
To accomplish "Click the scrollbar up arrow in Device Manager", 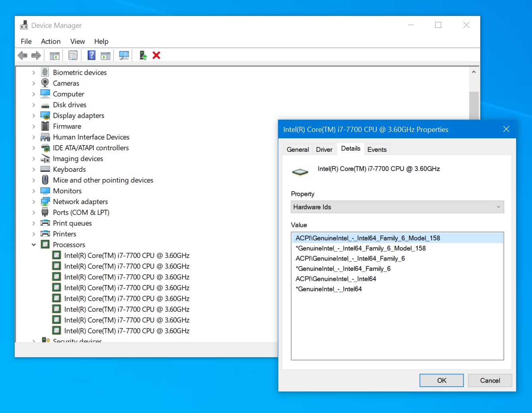I will tap(473, 72).
